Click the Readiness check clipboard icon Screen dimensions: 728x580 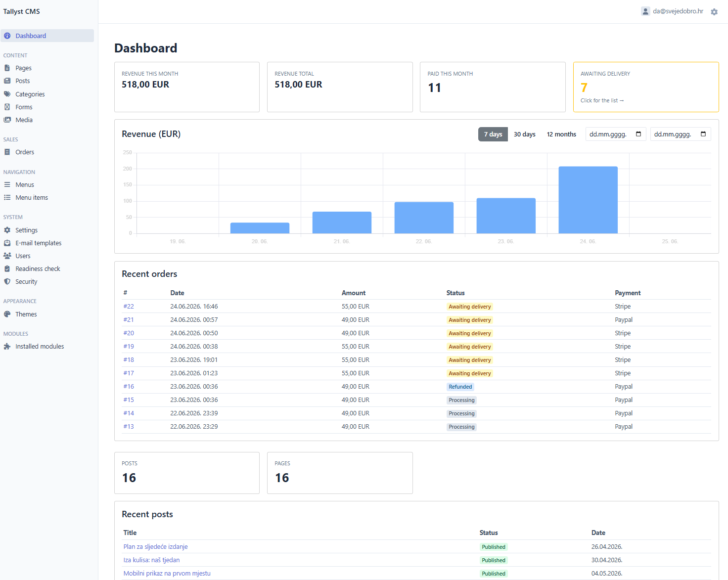tap(7, 269)
